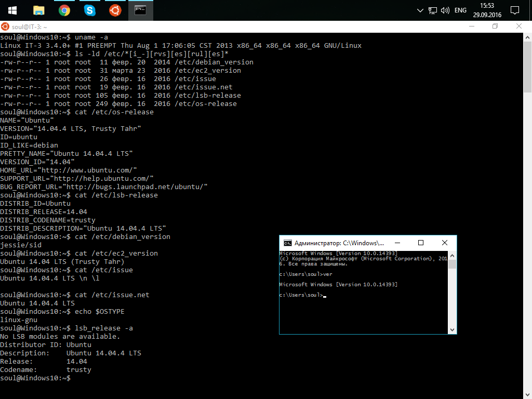Click the ID_LIKE=debian line
532x399 pixels.
pyautogui.click(x=29, y=145)
